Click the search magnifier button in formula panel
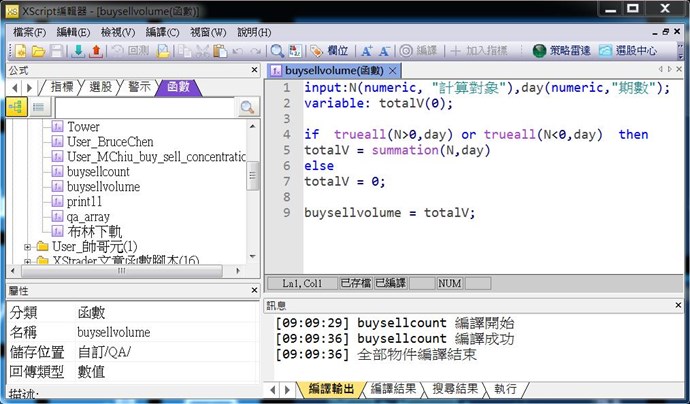The height and width of the screenshot is (404, 690). [x=247, y=107]
